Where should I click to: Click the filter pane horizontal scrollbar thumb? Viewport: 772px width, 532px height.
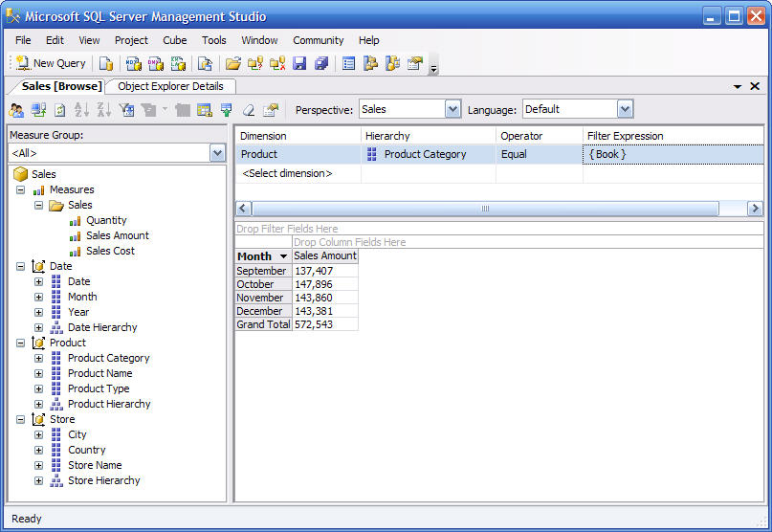tap(485, 209)
